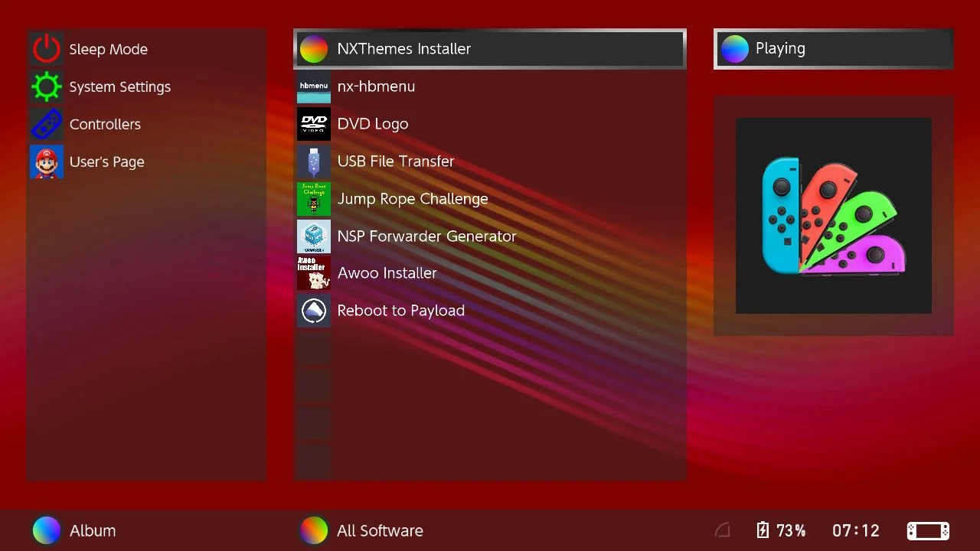Launch the DVD Logo icon
Viewport: 980px width, 551px height.
click(x=314, y=124)
